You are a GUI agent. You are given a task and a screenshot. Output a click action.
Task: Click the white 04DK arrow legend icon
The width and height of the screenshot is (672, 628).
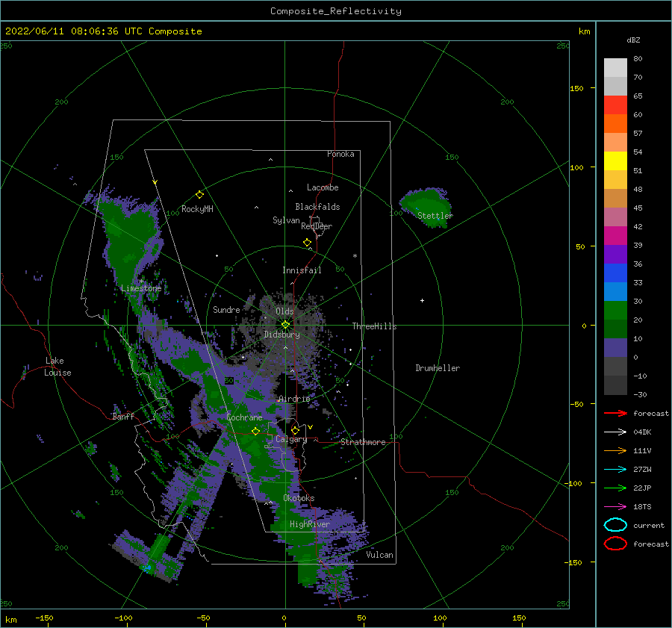615,432
